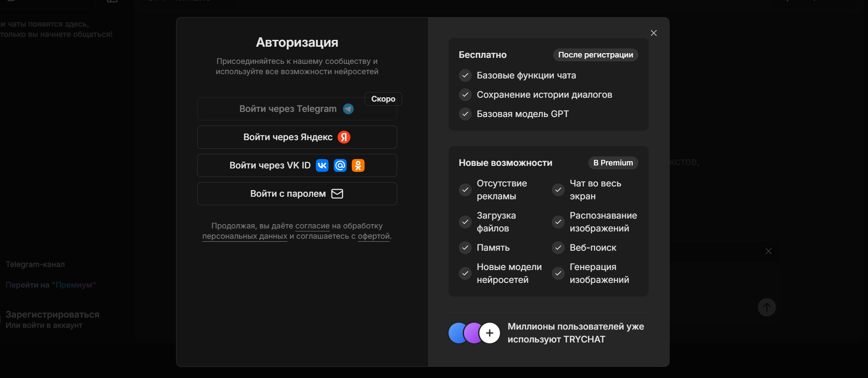Click the Telegram paper-plane icon
The image size is (868, 378).
pyautogui.click(x=348, y=109)
